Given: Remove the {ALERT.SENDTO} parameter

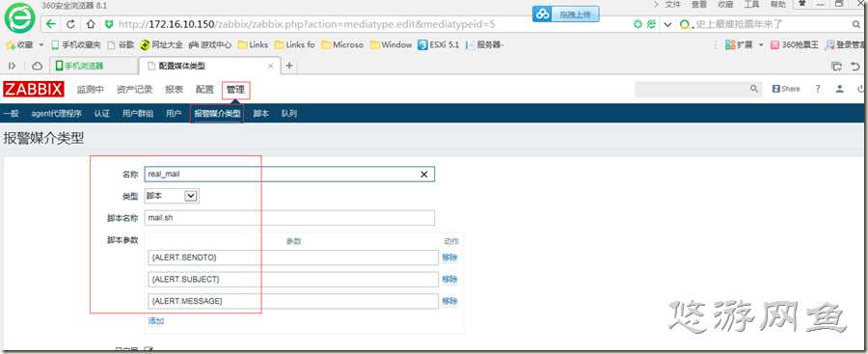Looking at the screenshot, I should click(449, 257).
